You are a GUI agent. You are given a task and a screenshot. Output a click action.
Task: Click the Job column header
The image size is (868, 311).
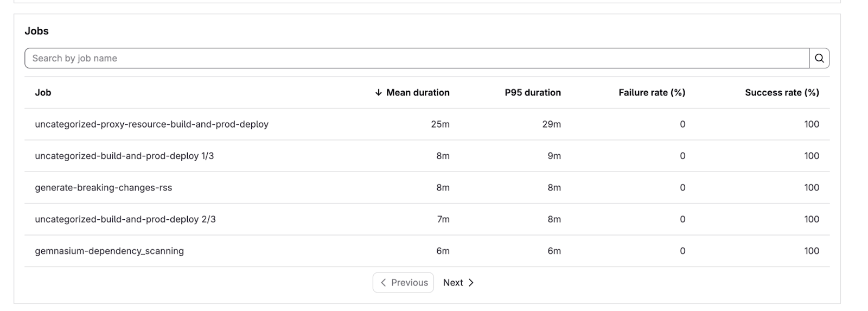point(43,93)
